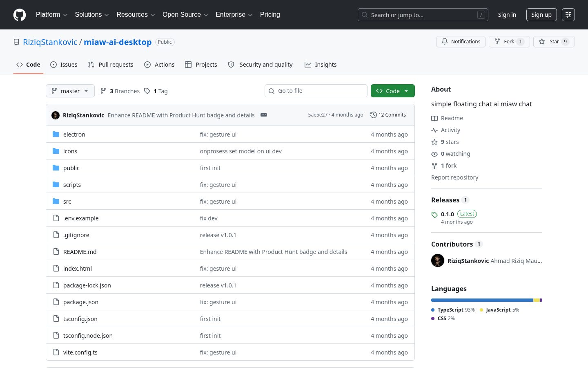588x368 pixels.
Task: Click the scripts folder icon
Action: tap(56, 184)
